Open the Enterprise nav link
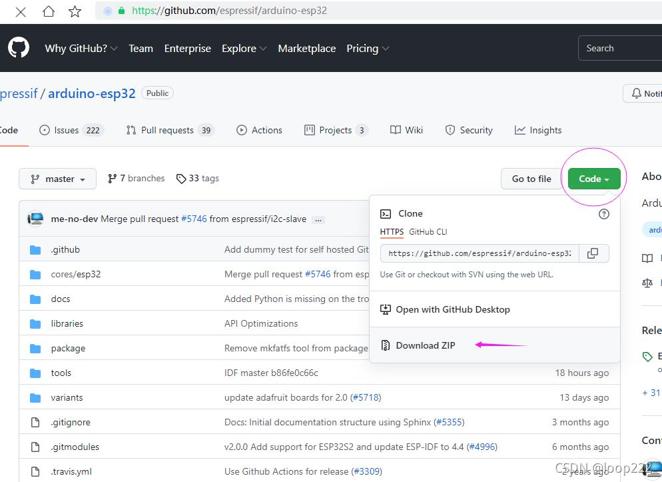Viewport: 662px width, 482px height. click(x=187, y=49)
